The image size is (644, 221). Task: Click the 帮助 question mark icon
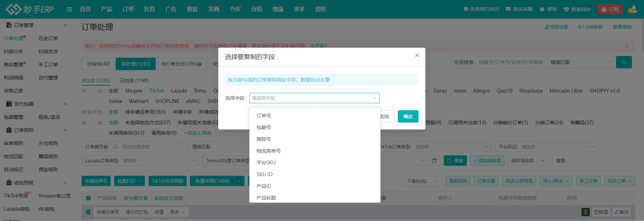coord(542,9)
